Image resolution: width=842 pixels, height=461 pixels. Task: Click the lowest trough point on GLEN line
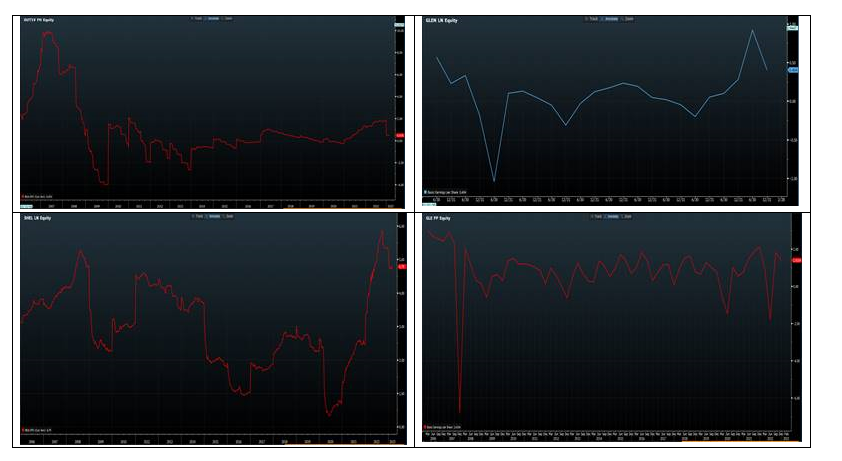pyautogui.click(x=494, y=181)
